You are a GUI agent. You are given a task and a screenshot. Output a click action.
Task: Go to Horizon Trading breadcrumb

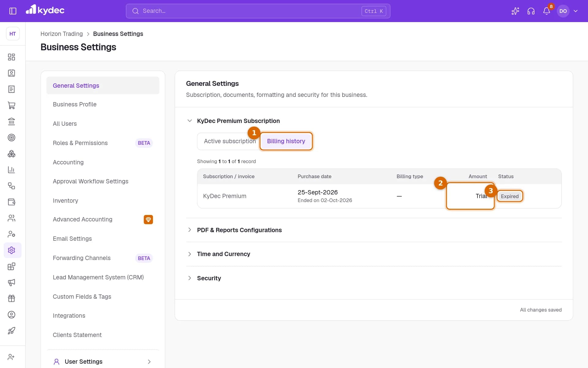pos(62,34)
